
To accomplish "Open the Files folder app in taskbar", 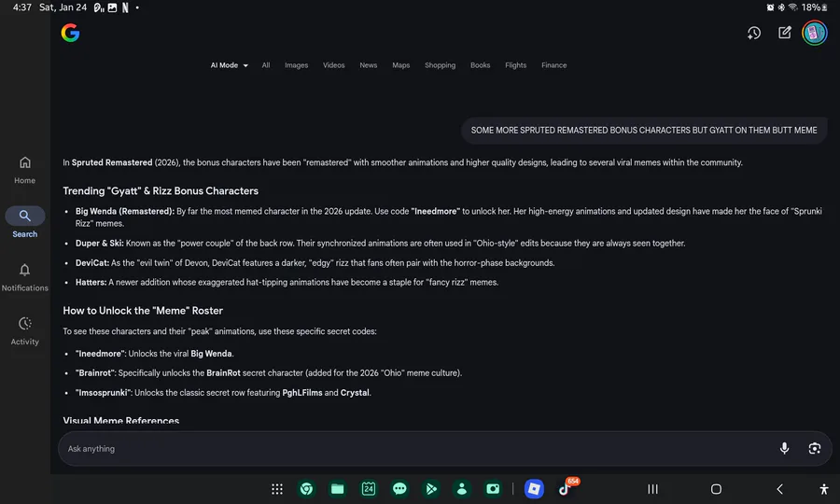I will (x=338, y=489).
